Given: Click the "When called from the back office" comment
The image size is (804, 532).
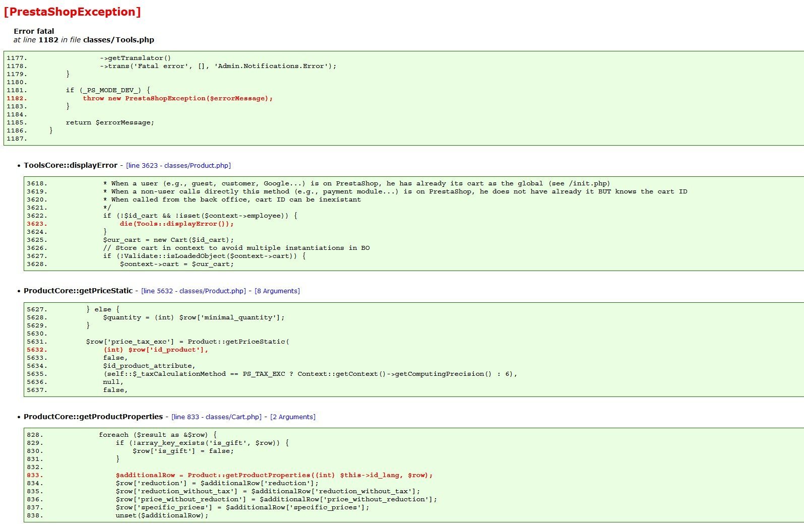Looking at the screenshot, I should [232, 199].
